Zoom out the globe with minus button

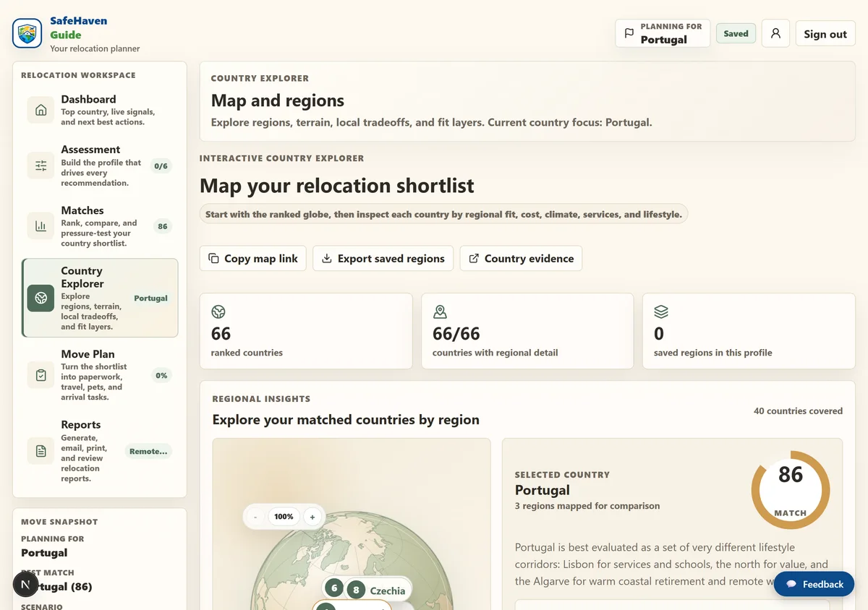pyautogui.click(x=255, y=517)
